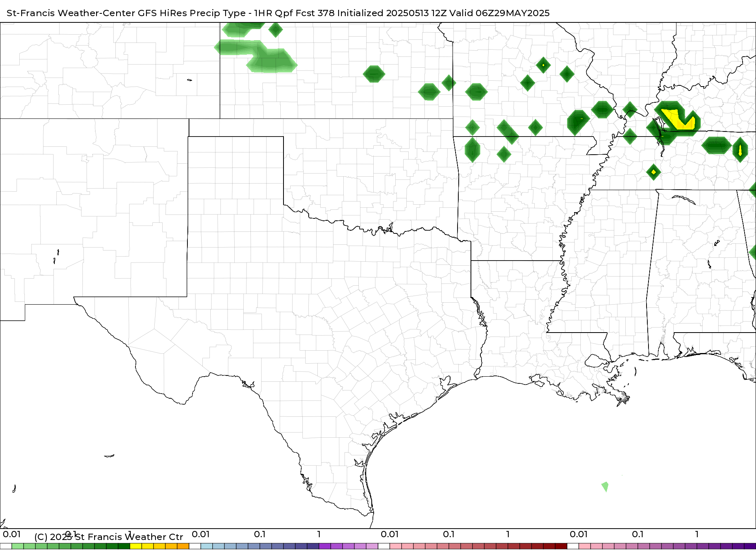Viewport: 756px width, 551px height.
Task: Select the bright purple swatch after the navy
Action: [x=325, y=546]
